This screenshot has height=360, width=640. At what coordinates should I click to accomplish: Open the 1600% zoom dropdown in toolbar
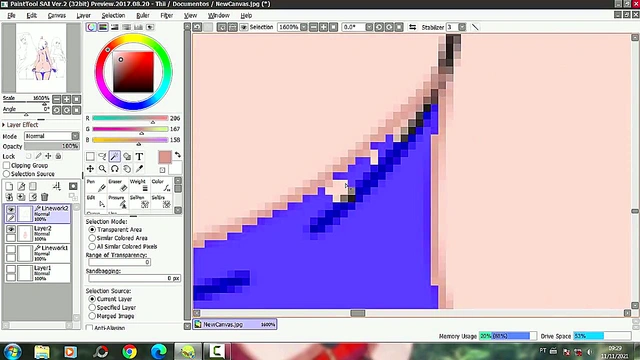(x=304, y=27)
